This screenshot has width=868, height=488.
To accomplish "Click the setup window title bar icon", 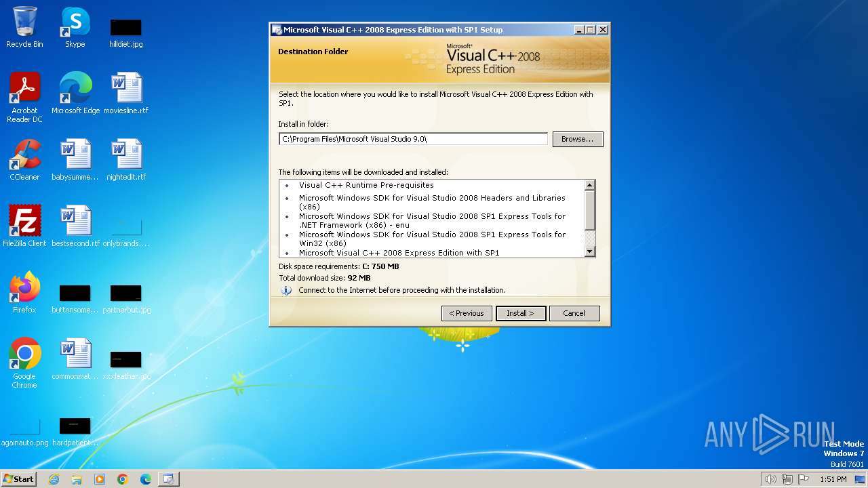I will tap(277, 30).
